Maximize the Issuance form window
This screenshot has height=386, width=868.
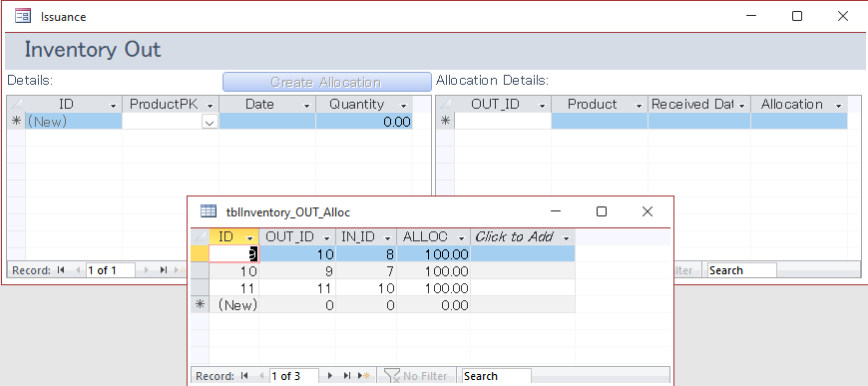pyautogui.click(x=797, y=16)
